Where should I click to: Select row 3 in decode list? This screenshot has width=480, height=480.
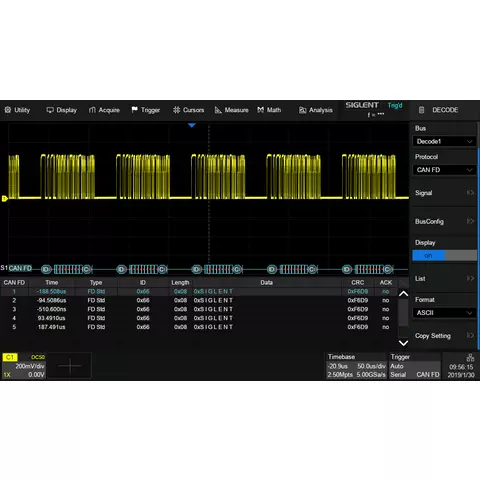[x=198, y=309]
